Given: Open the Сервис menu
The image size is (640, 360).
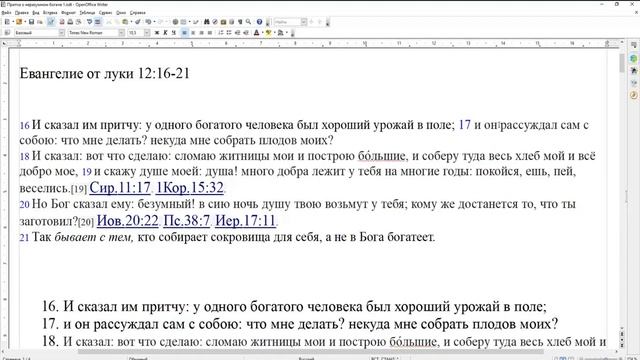Looking at the screenshot, I should coord(105,13).
